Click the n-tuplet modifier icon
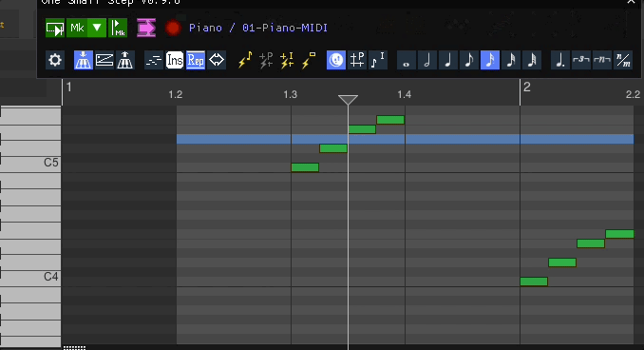644x350 pixels. (x=602, y=60)
